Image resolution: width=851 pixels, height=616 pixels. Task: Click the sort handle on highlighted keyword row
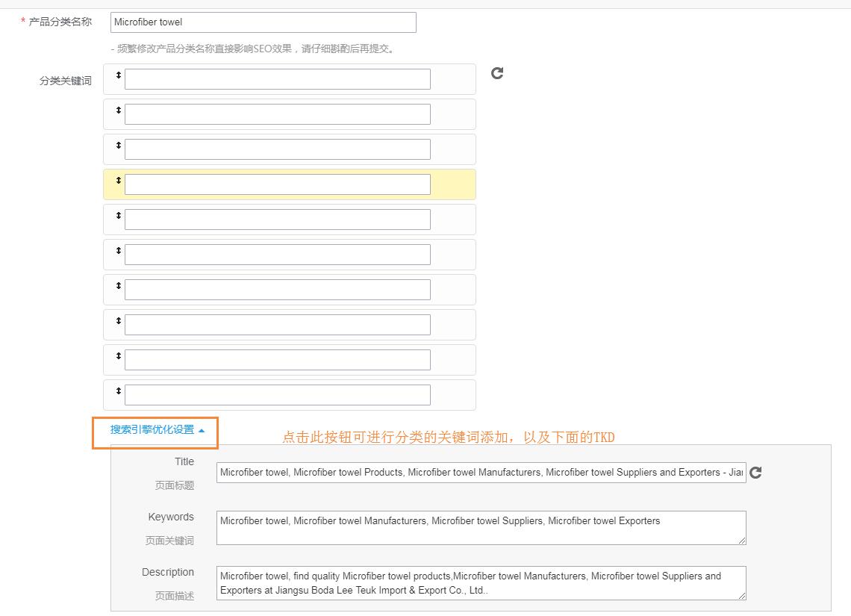pos(118,181)
